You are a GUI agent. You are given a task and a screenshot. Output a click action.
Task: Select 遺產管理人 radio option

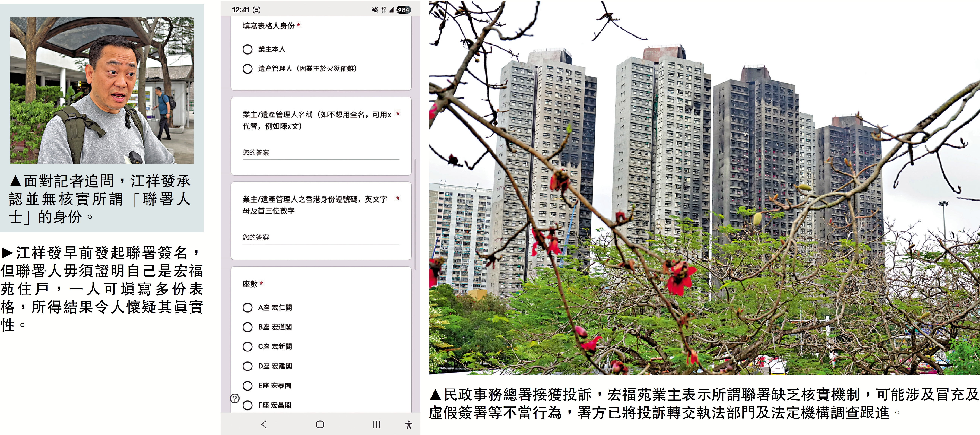click(x=248, y=69)
